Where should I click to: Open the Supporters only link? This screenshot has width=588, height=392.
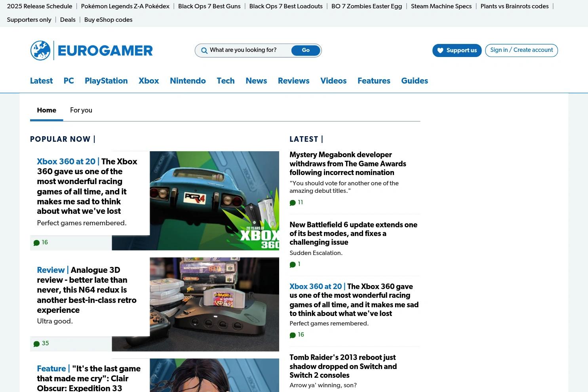tap(29, 20)
